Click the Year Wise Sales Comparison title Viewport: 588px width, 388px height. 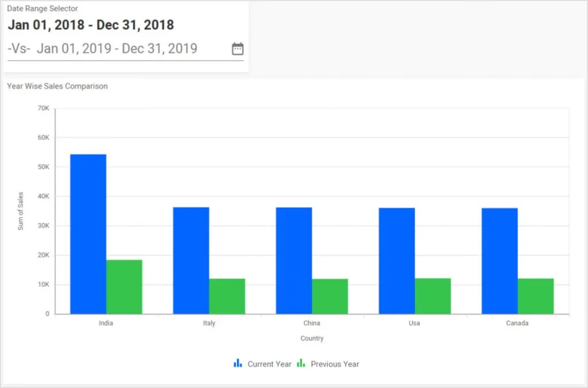[x=57, y=86]
